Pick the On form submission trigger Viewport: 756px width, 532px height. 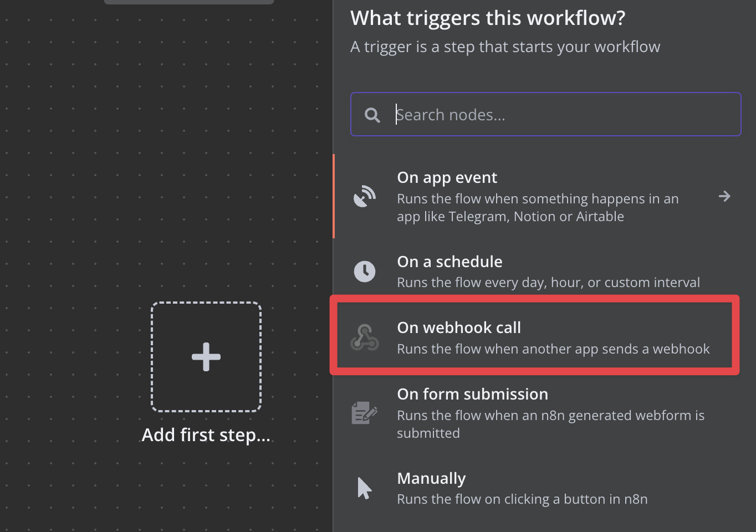pos(472,394)
